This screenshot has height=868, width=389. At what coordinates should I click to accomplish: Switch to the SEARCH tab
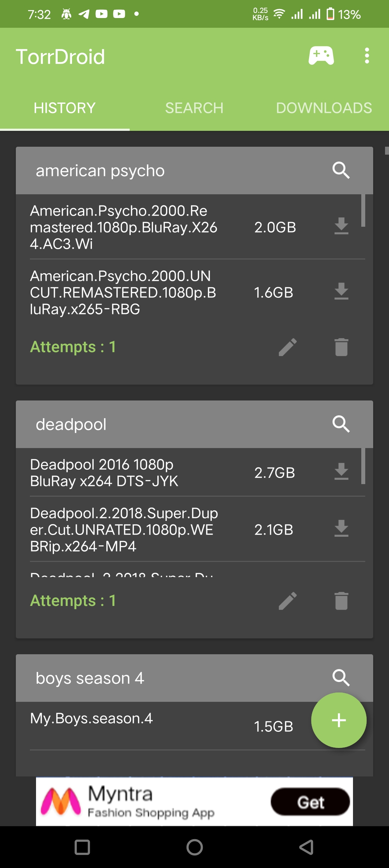(194, 108)
